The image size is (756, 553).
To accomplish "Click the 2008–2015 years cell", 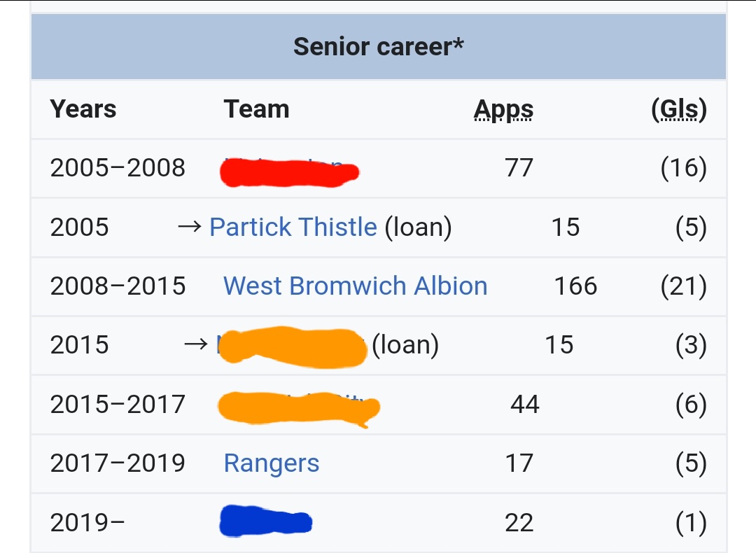I will click(x=118, y=286).
